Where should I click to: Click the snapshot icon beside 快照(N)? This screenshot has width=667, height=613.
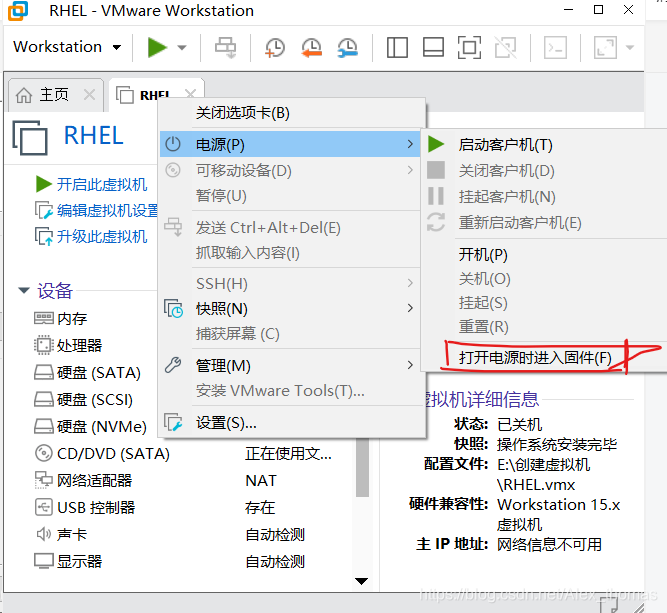[x=174, y=309]
